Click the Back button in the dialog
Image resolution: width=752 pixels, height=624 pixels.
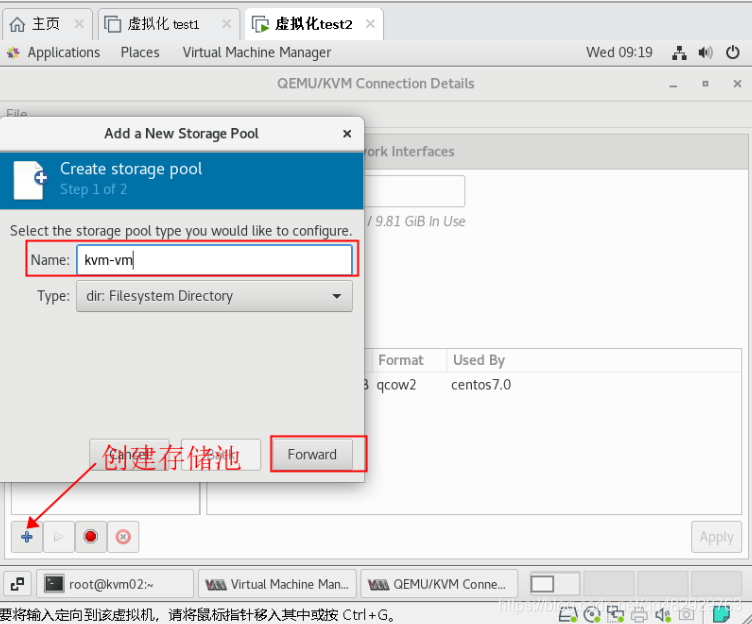point(221,454)
